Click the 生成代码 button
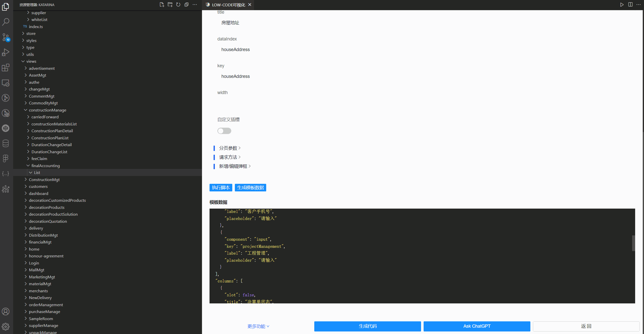 tap(368, 326)
